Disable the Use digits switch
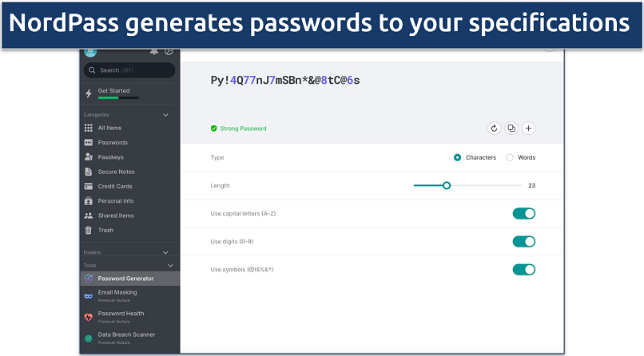Viewport: 644px width, 356px height. pyautogui.click(x=523, y=241)
